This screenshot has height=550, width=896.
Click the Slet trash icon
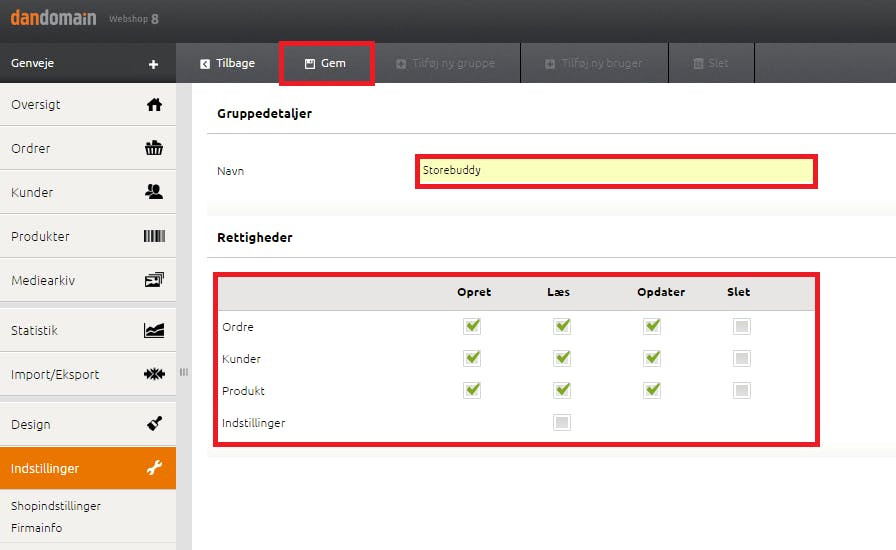coord(698,63)
